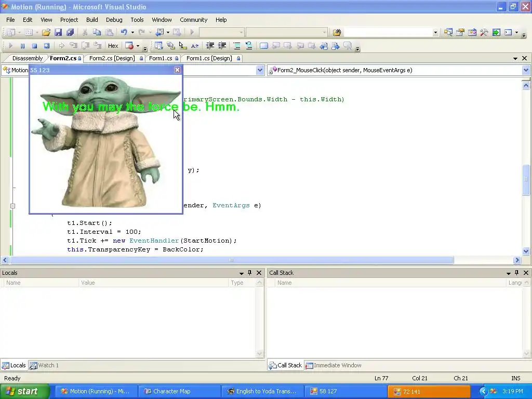Click the Navigate Backward icon
Screen dimensions: 532x399
click(x=159, y=32)
